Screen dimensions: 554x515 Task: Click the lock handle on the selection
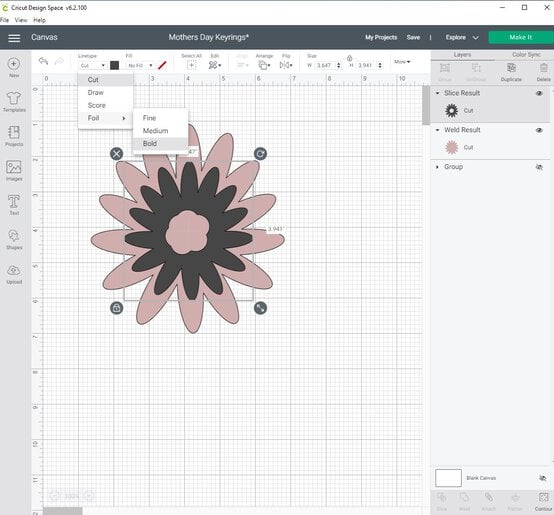pos(117,308)
